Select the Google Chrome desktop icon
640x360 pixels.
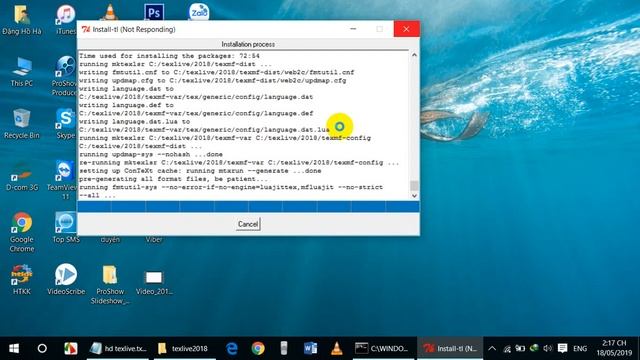tap(22, 232)
